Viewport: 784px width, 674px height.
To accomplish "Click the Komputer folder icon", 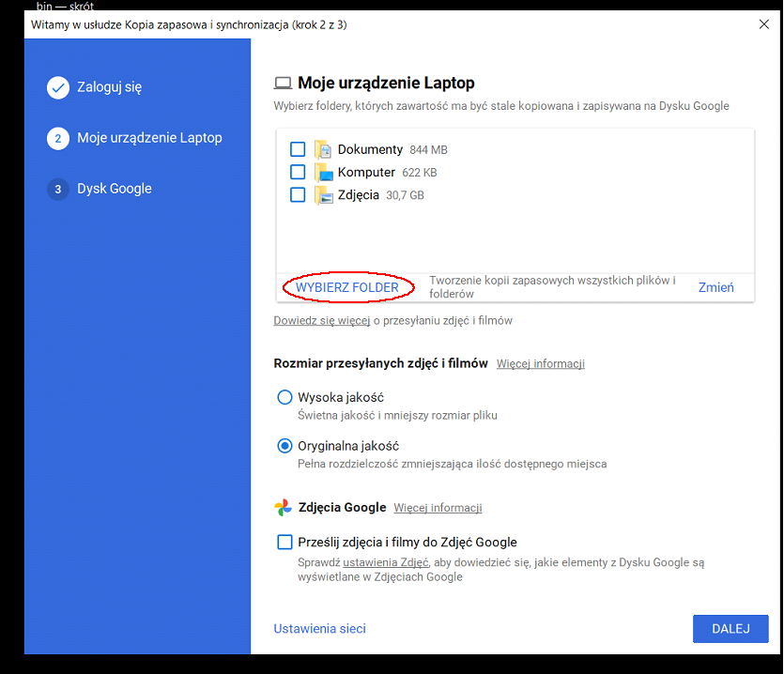I will click(323, 172).
